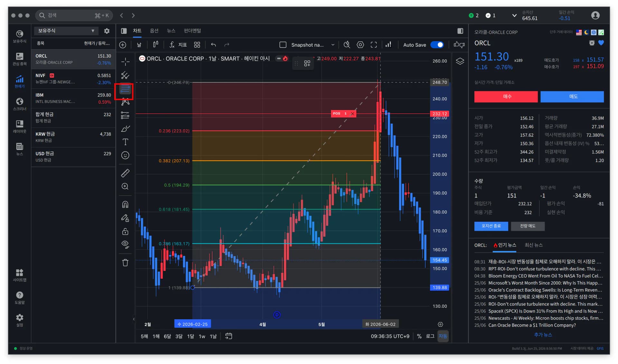Toggle the 자동 auto scale
Screen dimensions: 618x364
pos(443,336)
